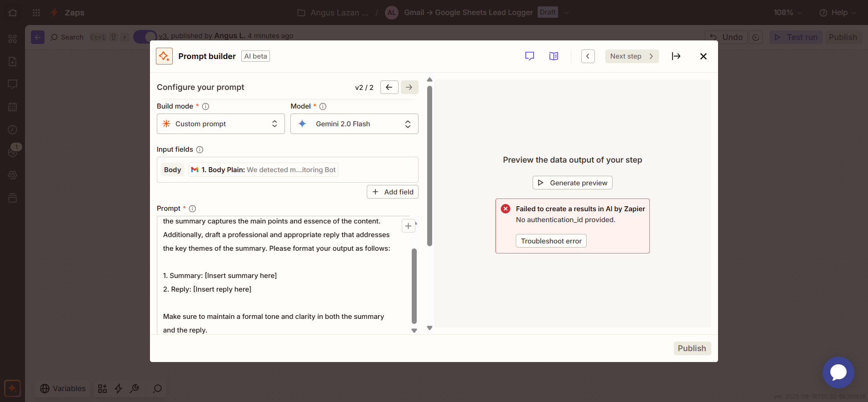Open the sidebar versions stack icon
The image size is (868, 402).
[13, 198]
